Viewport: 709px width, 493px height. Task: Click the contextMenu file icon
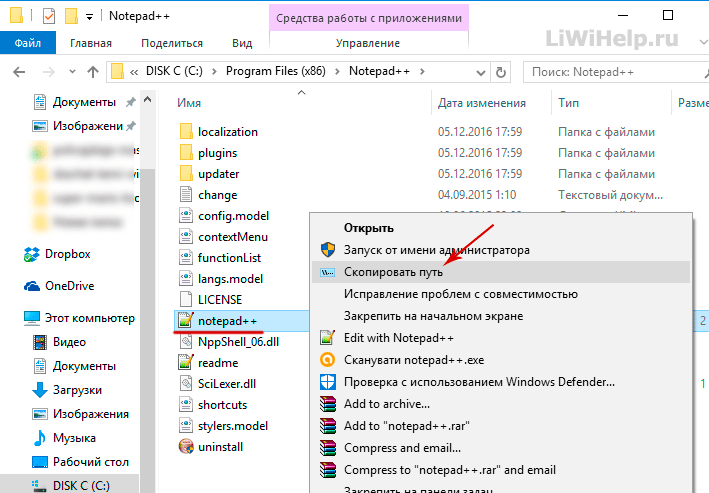point(186,237)
